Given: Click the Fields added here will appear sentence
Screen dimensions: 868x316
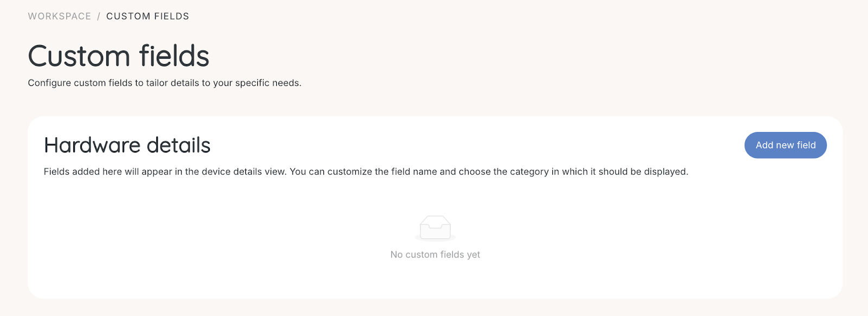Looking at the screenshot, I should point(165,172).
